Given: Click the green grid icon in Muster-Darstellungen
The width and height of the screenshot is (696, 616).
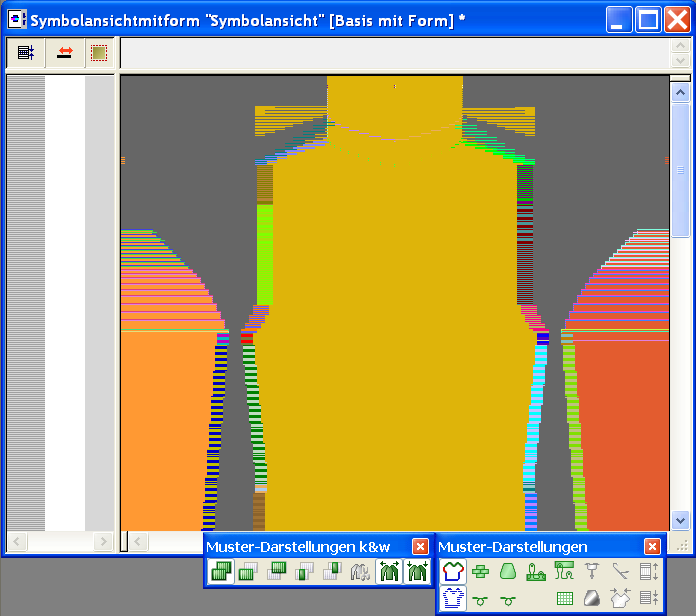Looking at the screenshot, I should tap(564, 599).
